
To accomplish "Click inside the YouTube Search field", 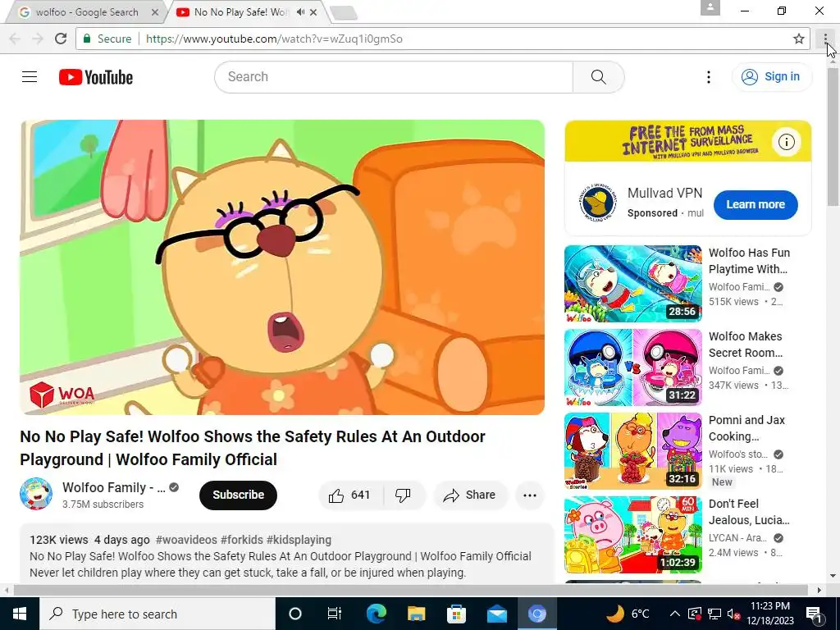I will [x=394, y=76].
